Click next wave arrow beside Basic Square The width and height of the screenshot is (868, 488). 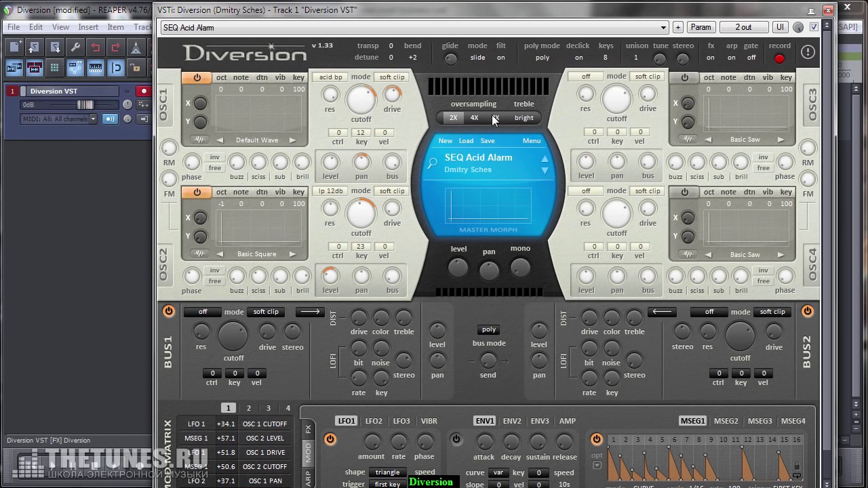(x=292, y=254)
